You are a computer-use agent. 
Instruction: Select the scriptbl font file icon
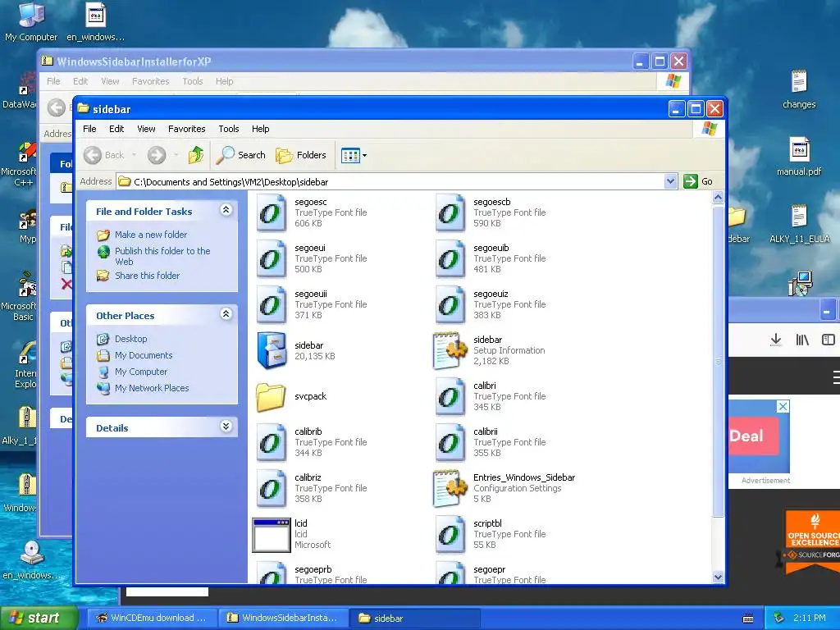tap(450, 535)
